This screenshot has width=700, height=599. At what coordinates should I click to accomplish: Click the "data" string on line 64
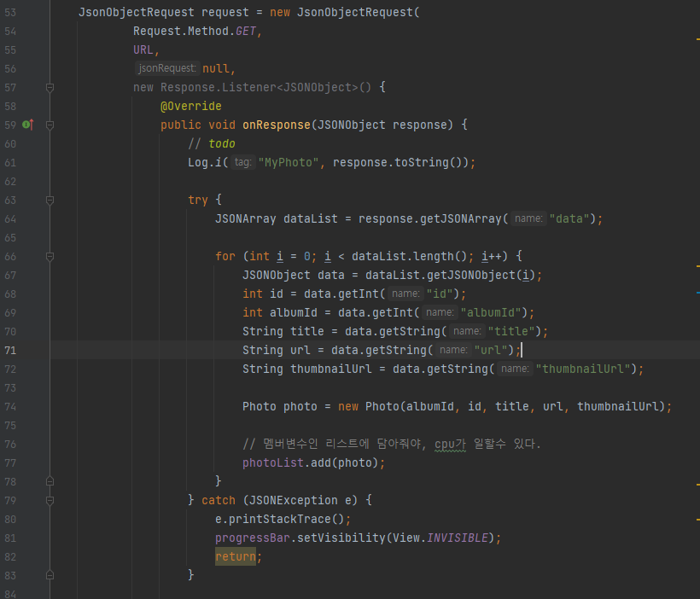click(569, 218)
